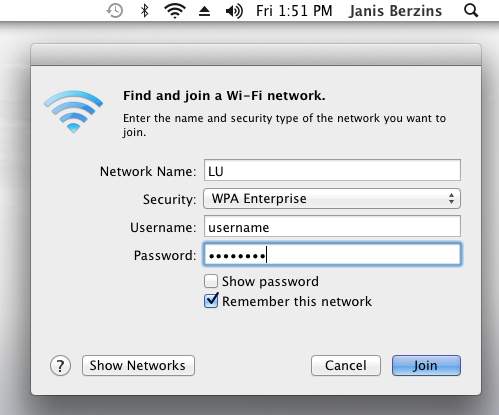Click the Show Networks button

pos(138,366)
